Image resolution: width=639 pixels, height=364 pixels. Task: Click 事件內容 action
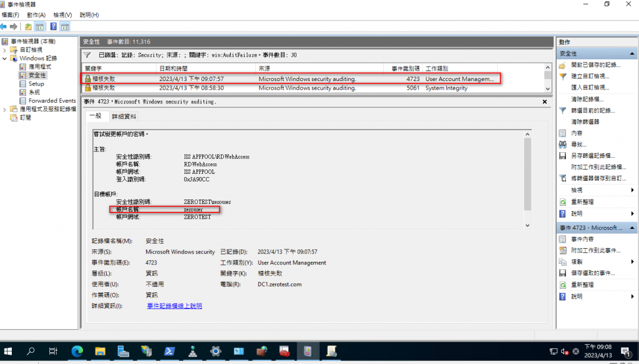coord(582,239)
